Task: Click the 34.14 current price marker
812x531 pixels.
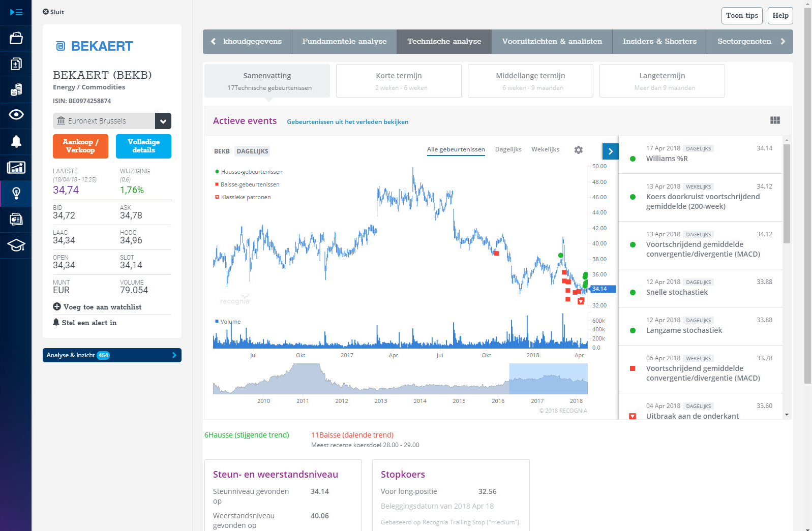Action: pos(603,289)
